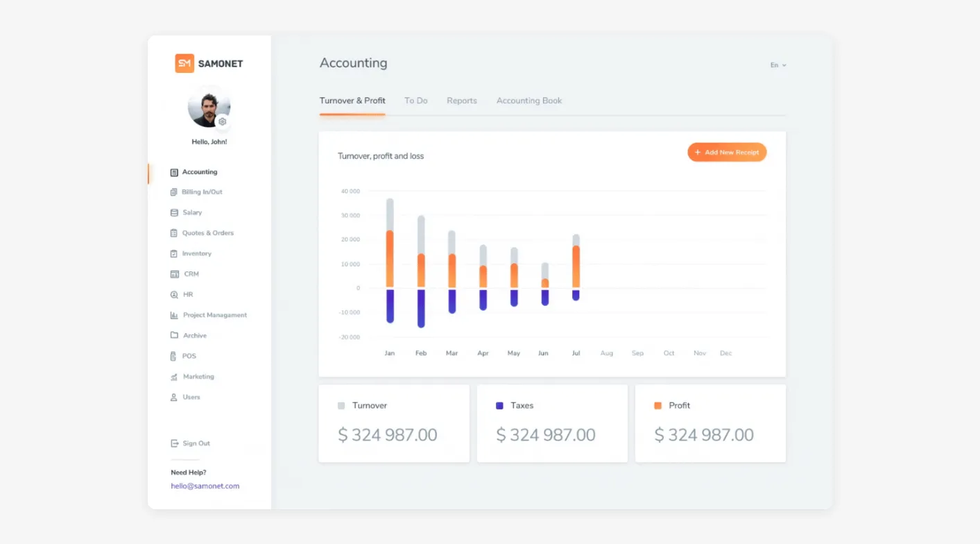This screenshot has width=980, height=544.
Task: Expand the En language dropdown
Action: pyautogui.click(x=778, y=65)
